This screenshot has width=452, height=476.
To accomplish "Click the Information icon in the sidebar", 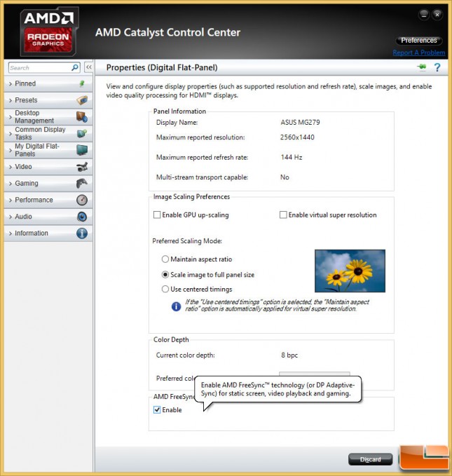I will [x=82, y=233].
